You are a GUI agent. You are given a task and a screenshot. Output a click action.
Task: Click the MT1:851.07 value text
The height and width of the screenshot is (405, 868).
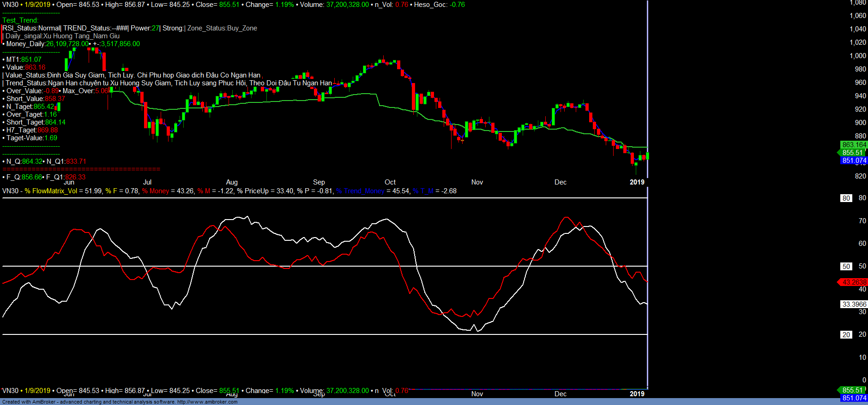click(x=24, y=60)
